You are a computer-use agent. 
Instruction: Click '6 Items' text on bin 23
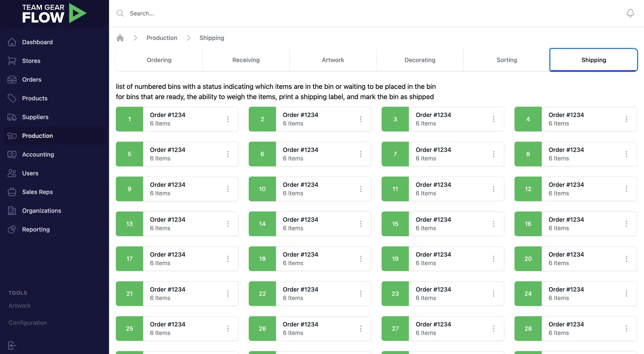426,298
